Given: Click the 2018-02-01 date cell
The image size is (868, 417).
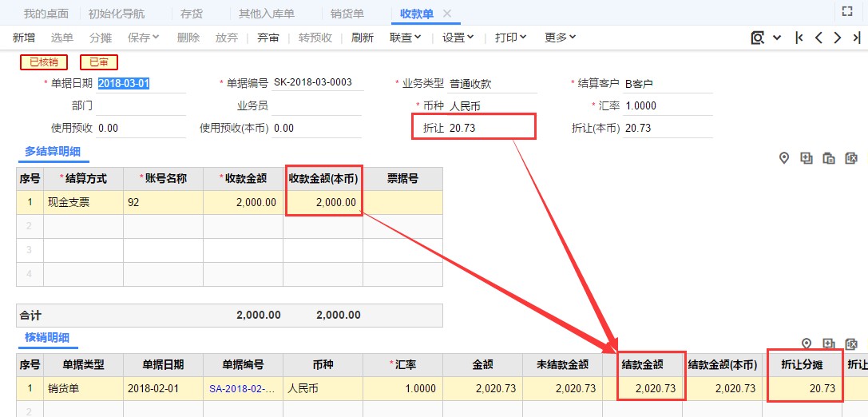Looking at the screenshot, I should [164, 388].
